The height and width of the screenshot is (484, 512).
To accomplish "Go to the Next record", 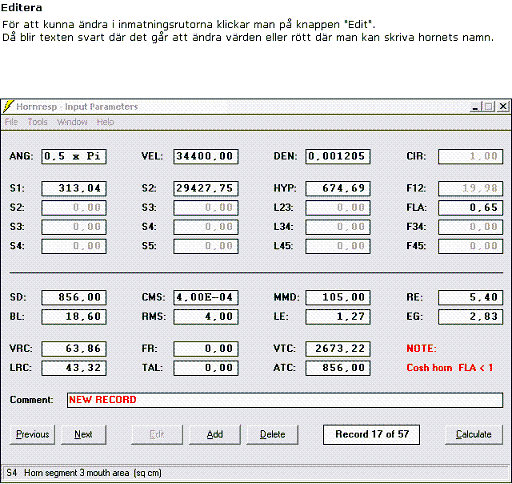I will (x=83, y=435).
